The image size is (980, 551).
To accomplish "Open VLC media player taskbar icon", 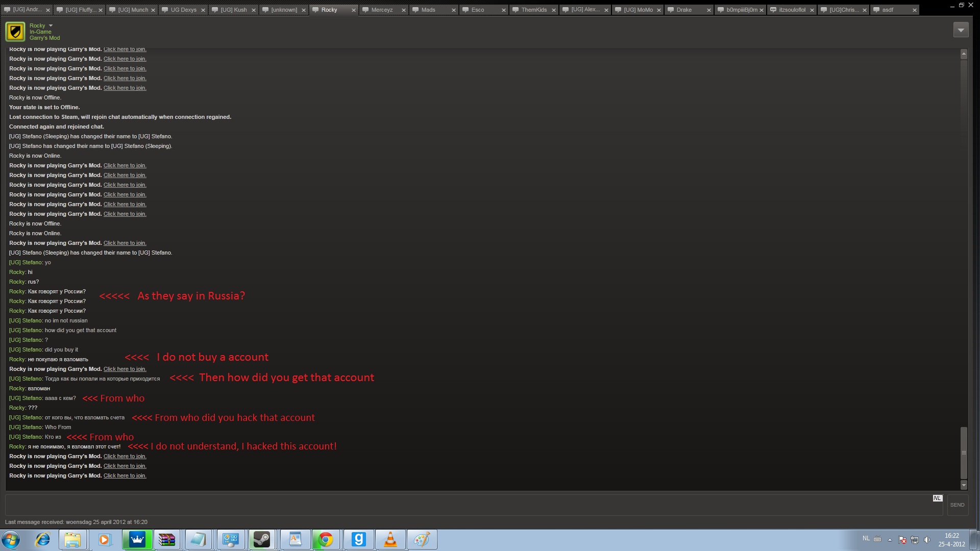I will [x=390, y=540].
